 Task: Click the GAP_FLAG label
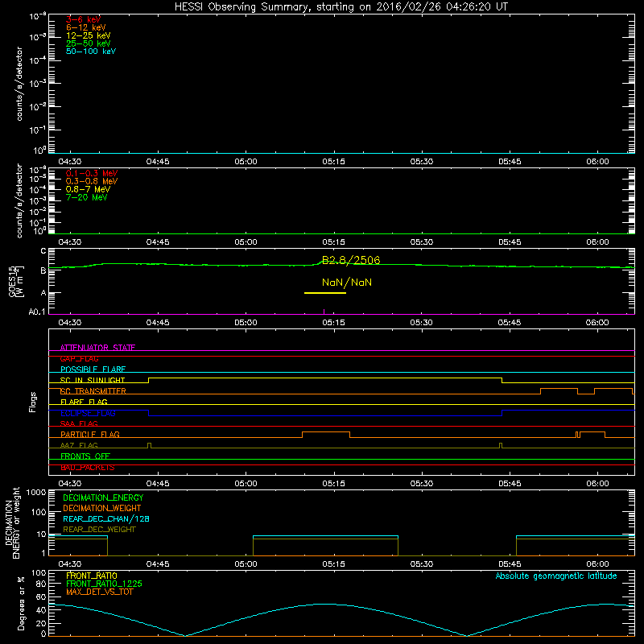pos(79,358)
